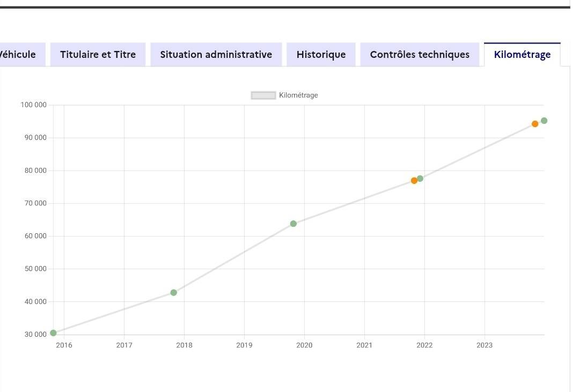Click the 40 000 y-axis label
The height and width of the screenshot is (392, 579).
click(35, 301)
